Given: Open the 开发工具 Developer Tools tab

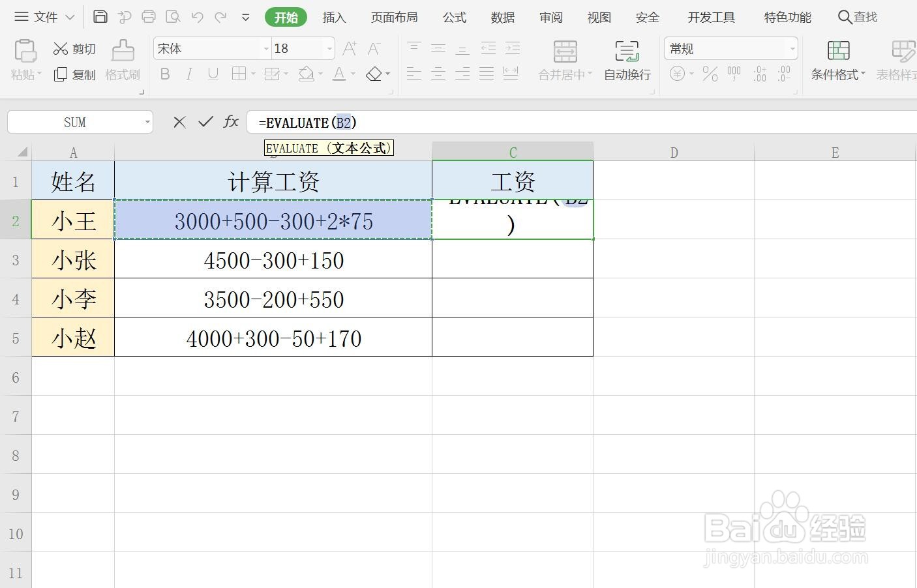Looking at the screenshot, I should pos(711,18).
